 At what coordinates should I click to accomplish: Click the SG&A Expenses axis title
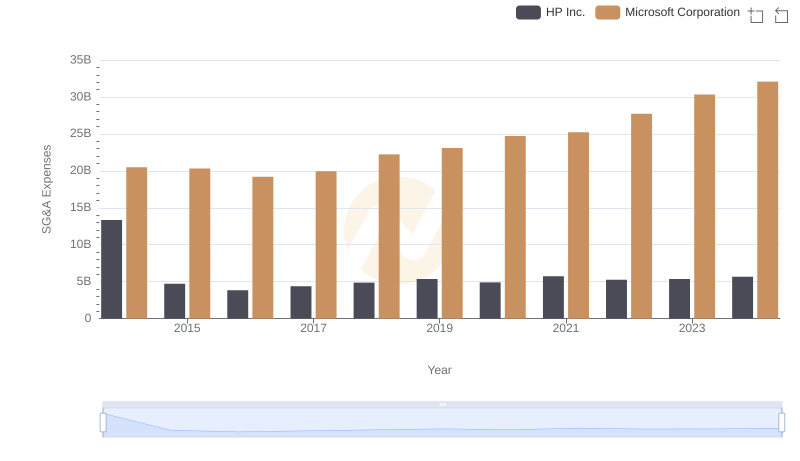pos(46,189)
